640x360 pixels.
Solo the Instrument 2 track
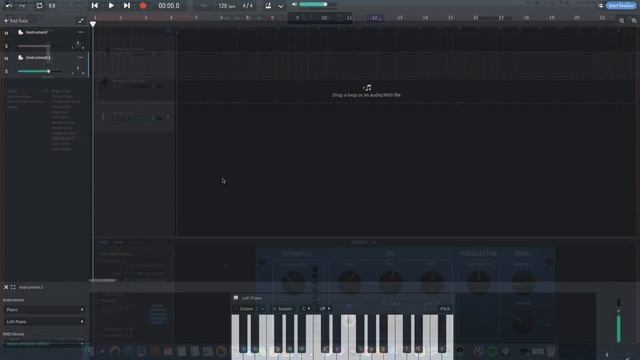click(6, 71)
